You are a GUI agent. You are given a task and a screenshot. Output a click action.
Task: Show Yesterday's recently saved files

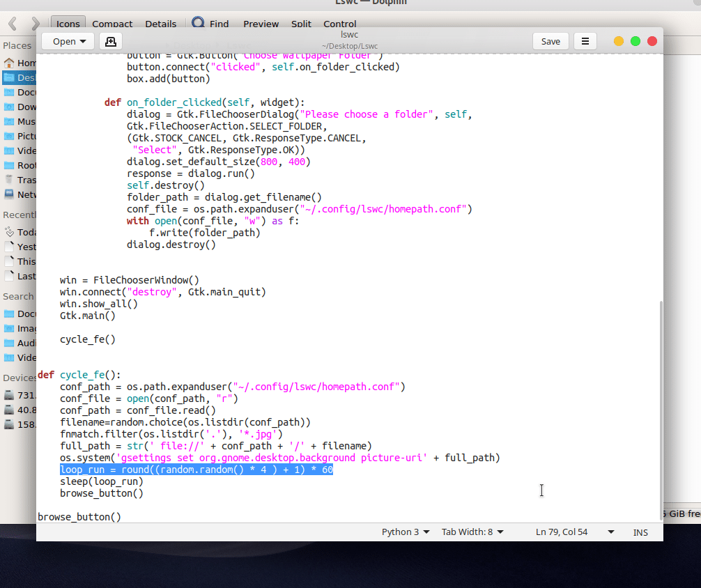pos(20,247)
